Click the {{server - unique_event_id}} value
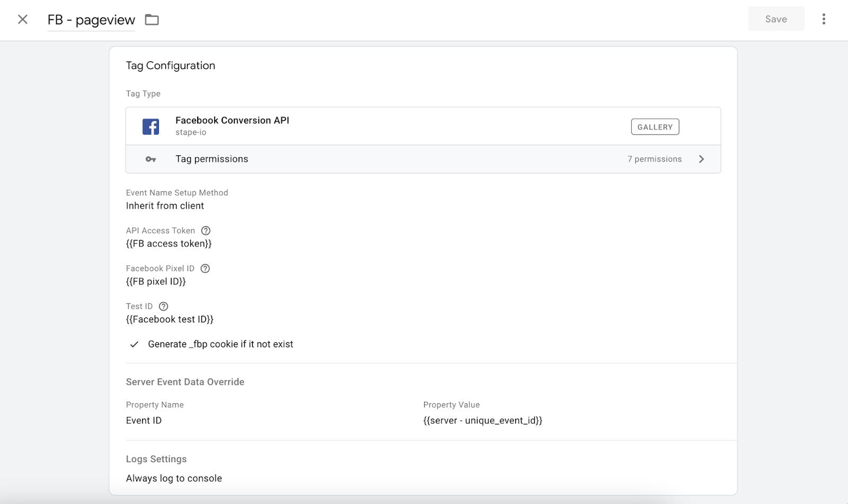This screenshot has width=848, height=504. [x=483, y=420]
